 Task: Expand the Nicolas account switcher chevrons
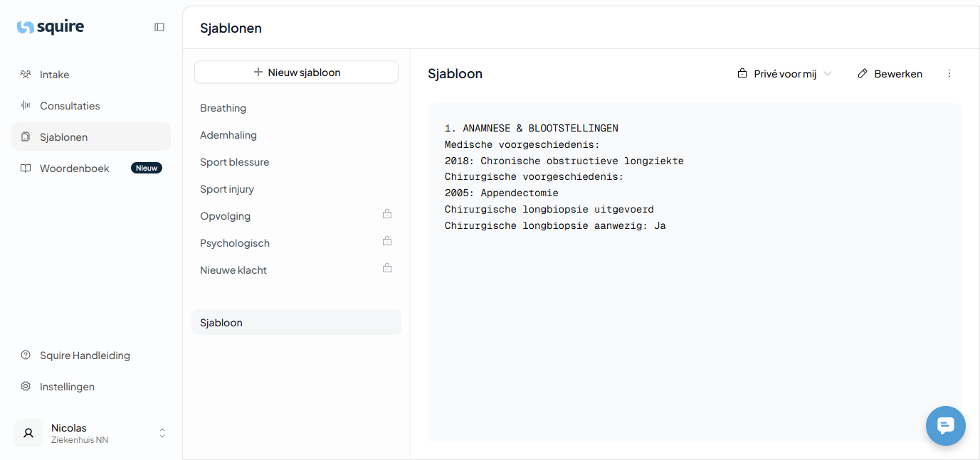162,433
